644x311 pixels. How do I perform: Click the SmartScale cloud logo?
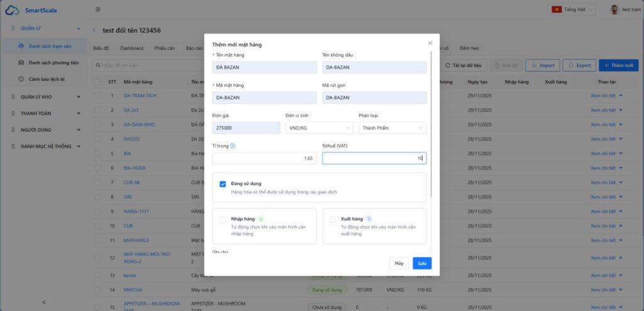click(13, 9)
